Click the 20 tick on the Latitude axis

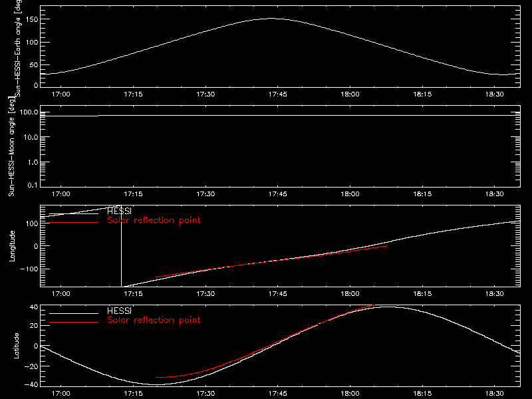coord(34,325)
